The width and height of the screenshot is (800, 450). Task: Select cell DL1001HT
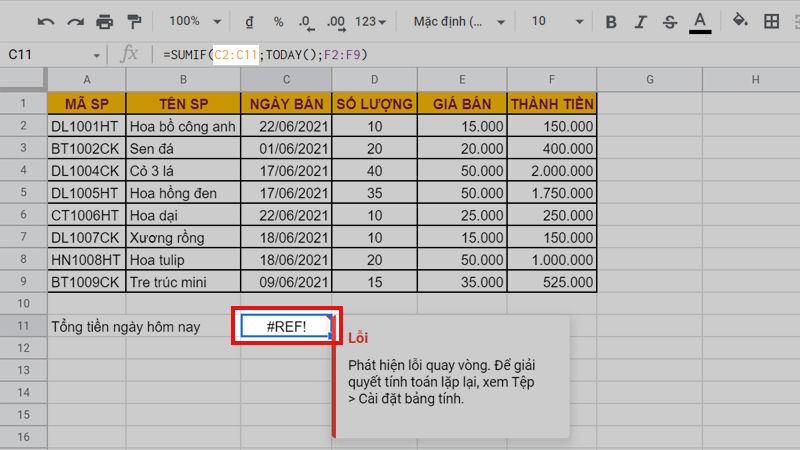(87, 126)
